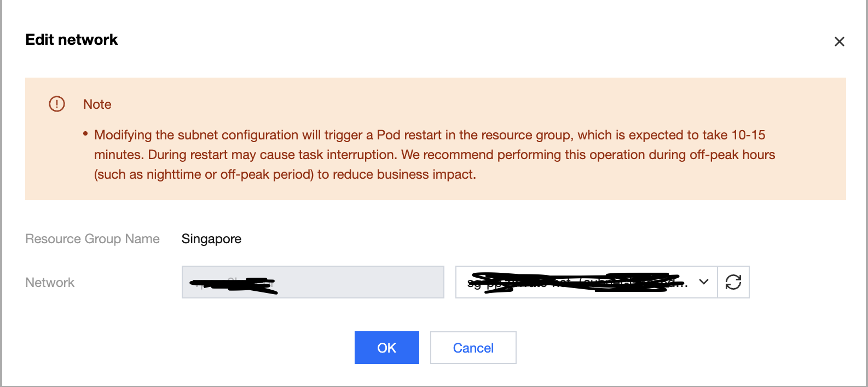Select the Singapore resource group value
This screenshot has width=868, height=387.
(x=211, y=239)
